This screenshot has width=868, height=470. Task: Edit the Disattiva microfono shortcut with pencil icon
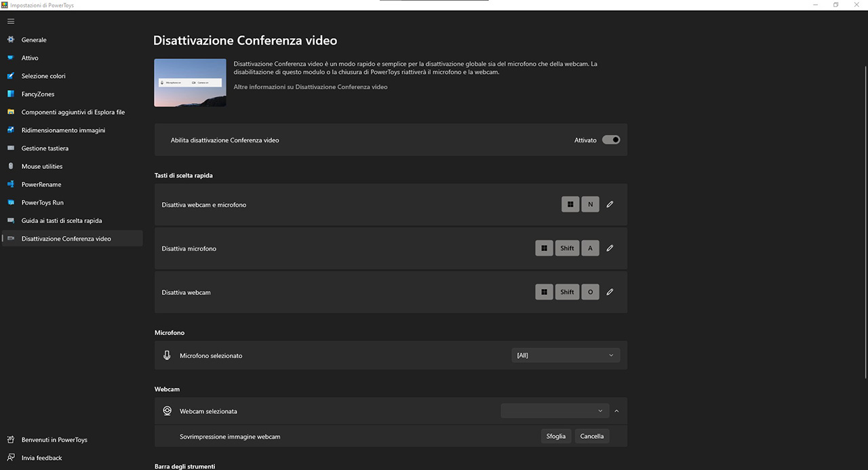[x=610, y=248]
